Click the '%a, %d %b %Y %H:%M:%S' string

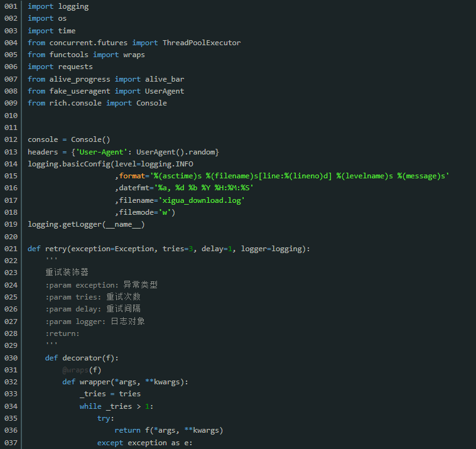(203, 188)
